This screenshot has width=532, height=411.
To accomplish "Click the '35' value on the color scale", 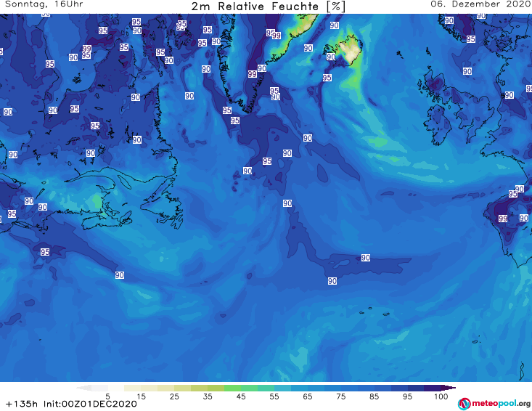I will click(x=208, y=396).
